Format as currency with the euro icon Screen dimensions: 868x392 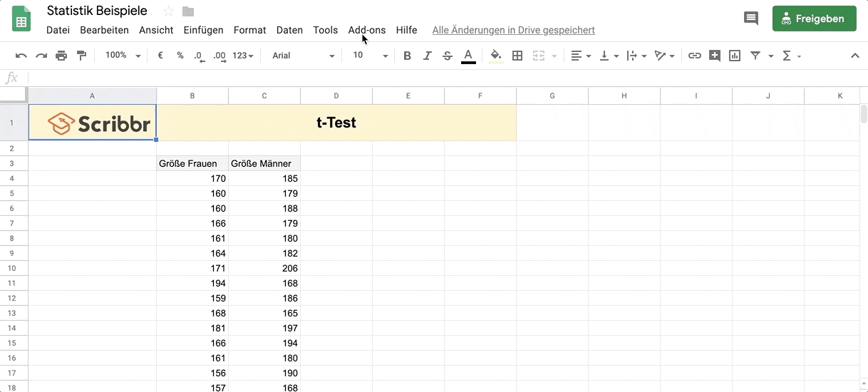coord(160,56)
